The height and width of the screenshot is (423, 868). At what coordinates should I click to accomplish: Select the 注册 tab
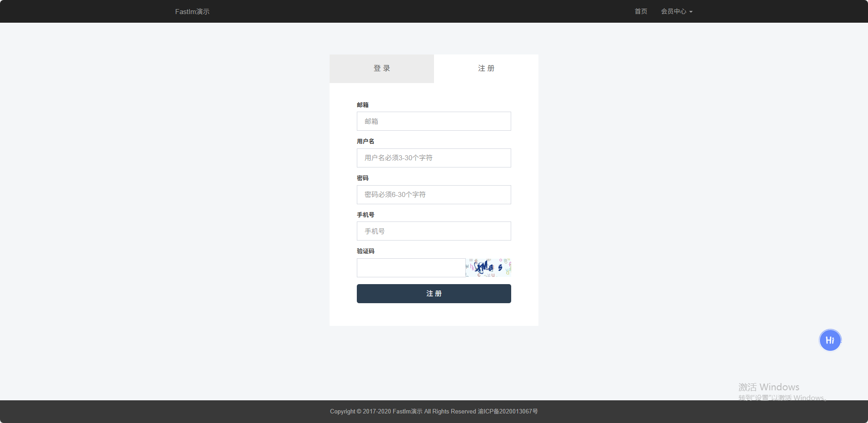(x=486, y=69)
